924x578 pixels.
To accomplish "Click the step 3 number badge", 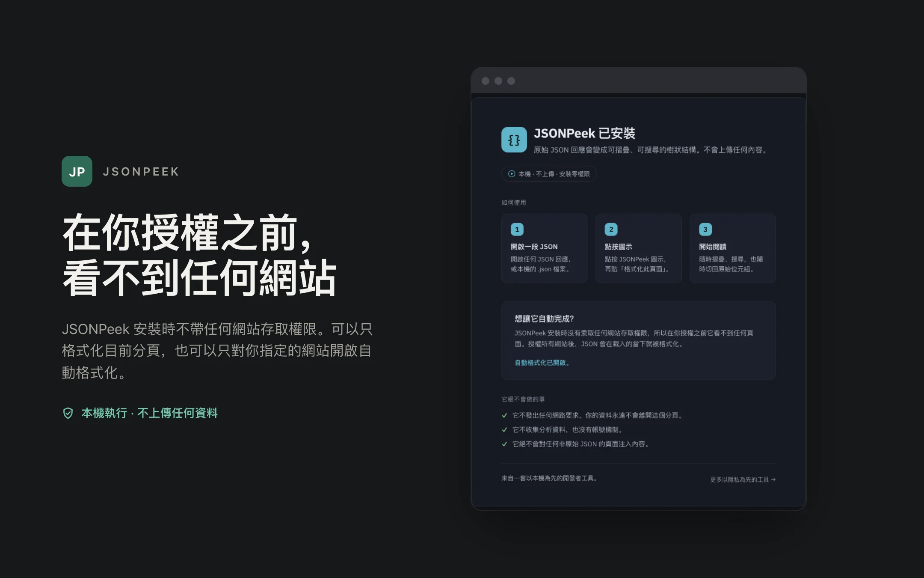I will (705, 229).
